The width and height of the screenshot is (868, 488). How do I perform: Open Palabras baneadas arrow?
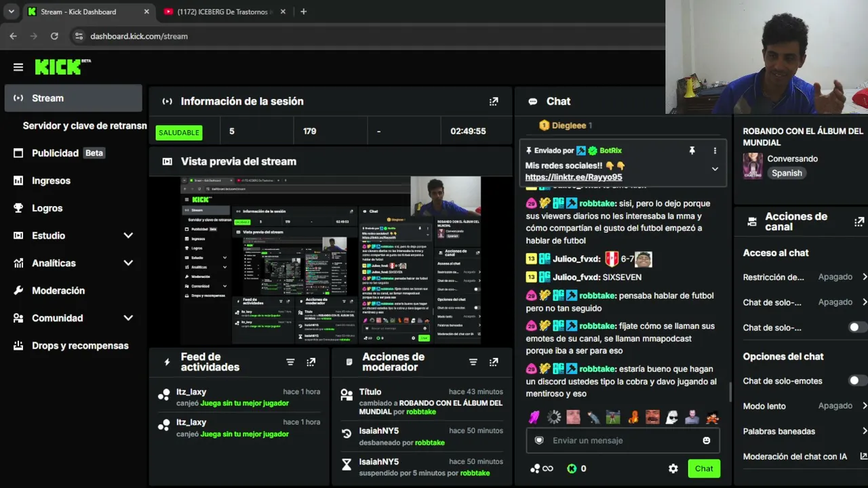point(865,431)
